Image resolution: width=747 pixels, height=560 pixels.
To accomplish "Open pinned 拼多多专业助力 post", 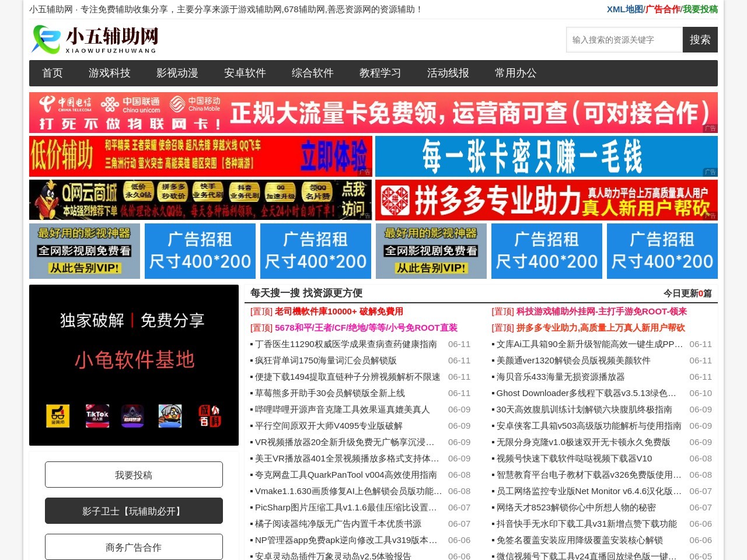I will (601, 328).
